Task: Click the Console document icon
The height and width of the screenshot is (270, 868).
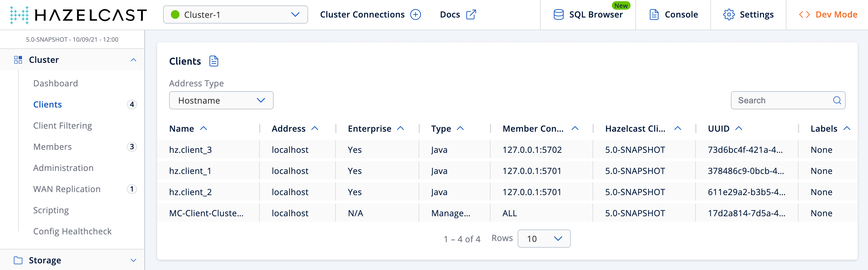Action: (x=654, y=15)
